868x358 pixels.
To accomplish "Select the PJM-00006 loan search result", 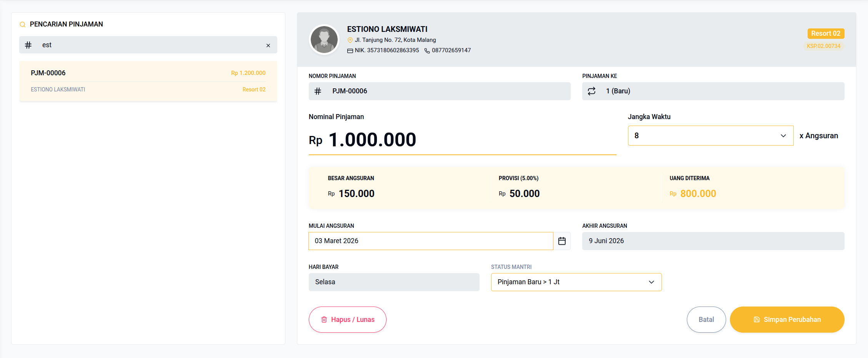I will pyautogui.click(x=148, y=81).
